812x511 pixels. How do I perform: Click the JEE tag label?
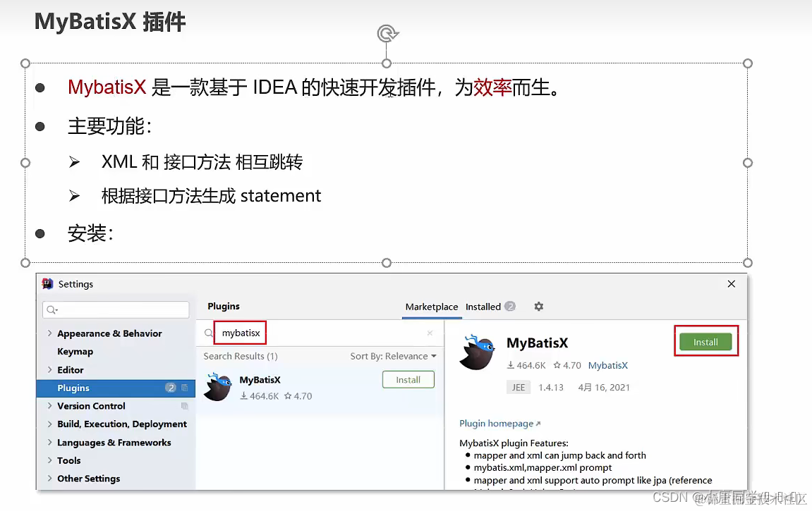tap(519, 388)
